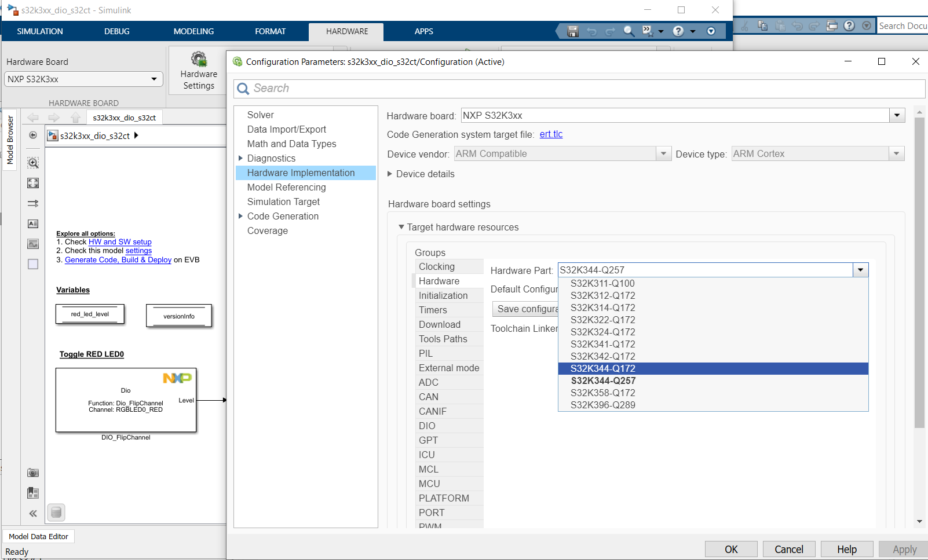
Task: Click the fit-to-view icon in the left palette
Action: [33, 183]
